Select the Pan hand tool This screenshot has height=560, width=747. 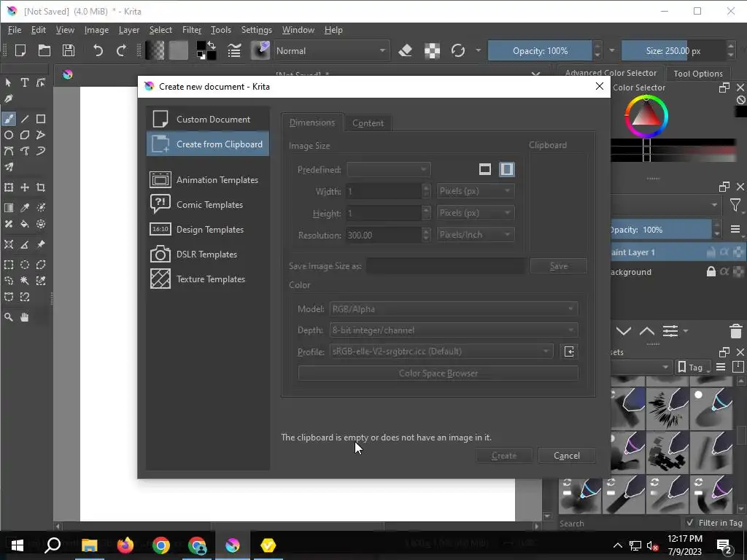(x=25, y=317)
